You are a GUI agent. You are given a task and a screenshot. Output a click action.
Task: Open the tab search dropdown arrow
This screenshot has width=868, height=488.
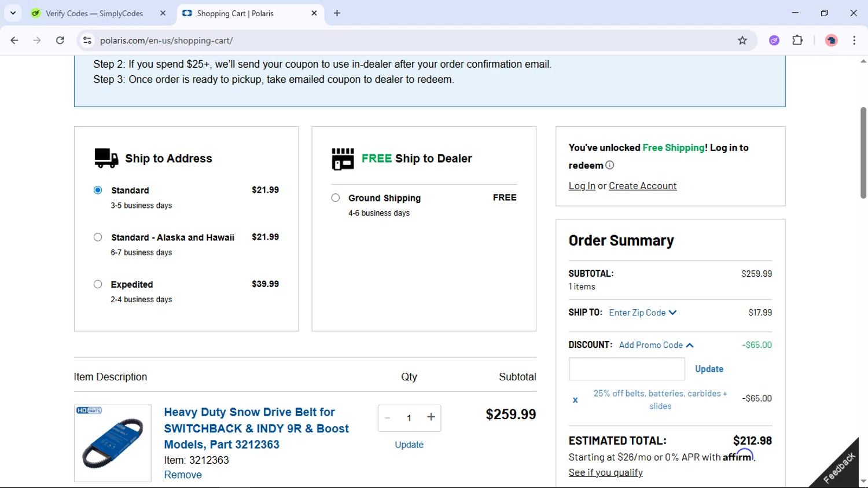pyautogui.click(x=13, y=13)
